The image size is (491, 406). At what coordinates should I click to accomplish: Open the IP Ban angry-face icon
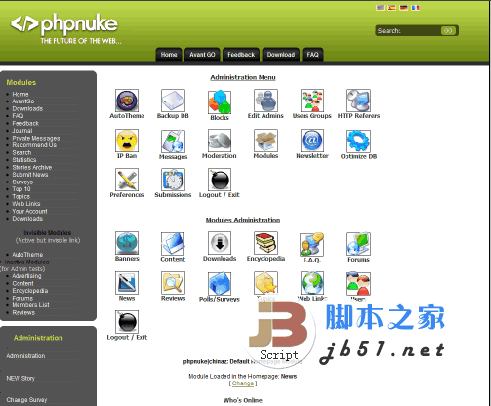click(x=127, y=141)
